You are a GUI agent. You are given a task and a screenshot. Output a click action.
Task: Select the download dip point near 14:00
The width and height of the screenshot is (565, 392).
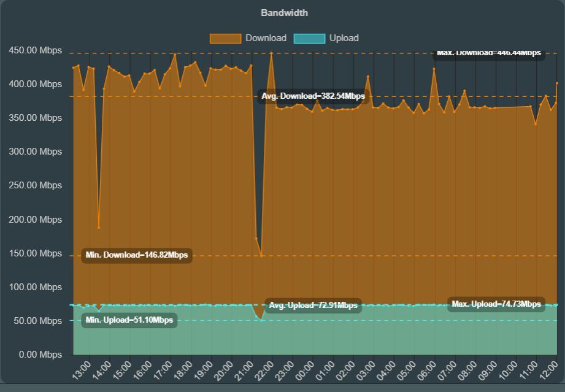point(99,228)
